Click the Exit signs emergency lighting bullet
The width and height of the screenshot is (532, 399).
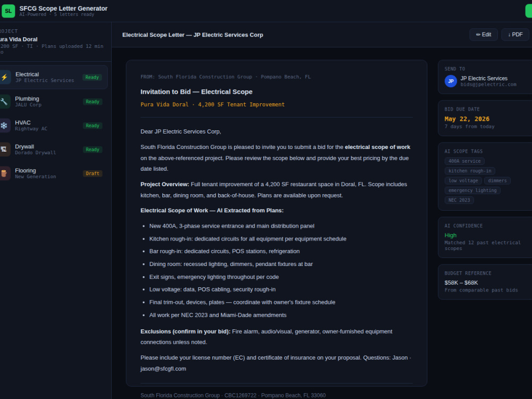tap(214, 277)
